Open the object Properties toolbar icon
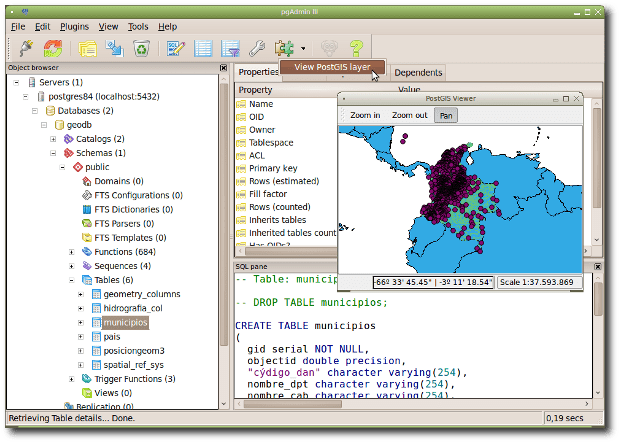Screen dimensions: 620x443 pyautogui.click(x=88, y=49)
